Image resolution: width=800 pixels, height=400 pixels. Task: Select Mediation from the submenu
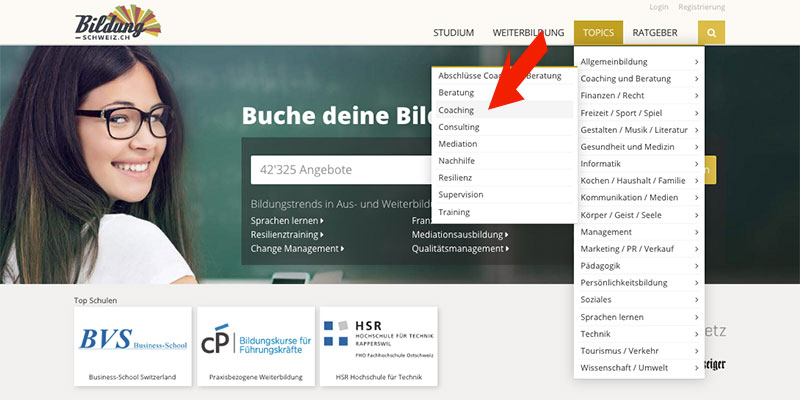click(458, 144)
